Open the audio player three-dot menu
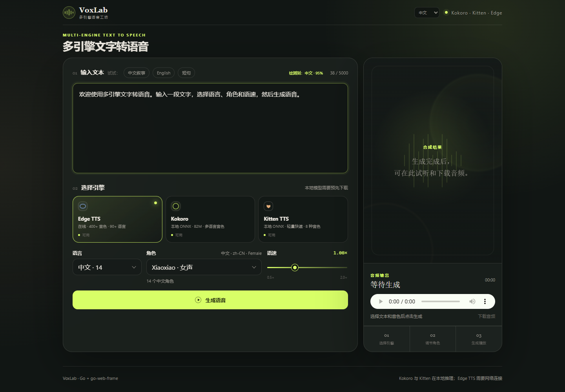The width and height of the screenshot is (565, 392). click(x=485, y=301)
